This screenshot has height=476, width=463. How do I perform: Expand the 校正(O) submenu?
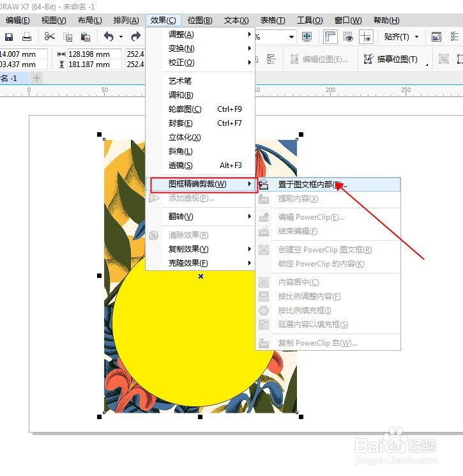(x=201, y=63)
